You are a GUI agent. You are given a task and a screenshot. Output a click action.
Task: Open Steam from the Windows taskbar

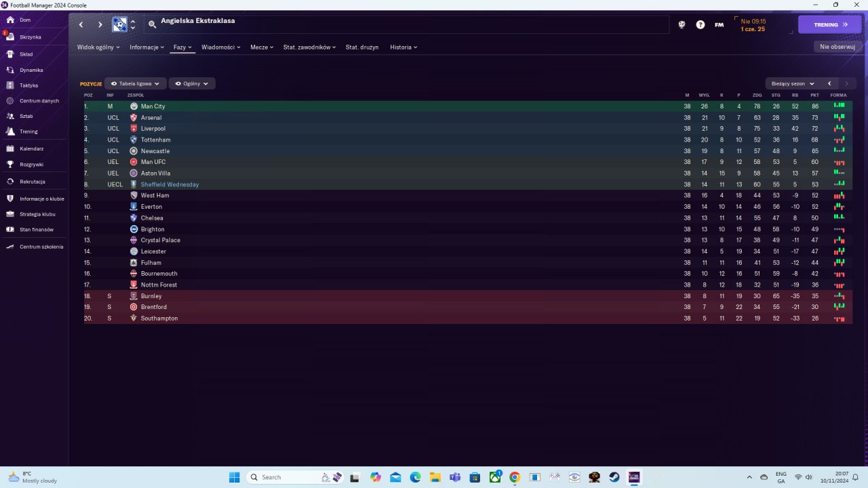(x=614, y=477)
